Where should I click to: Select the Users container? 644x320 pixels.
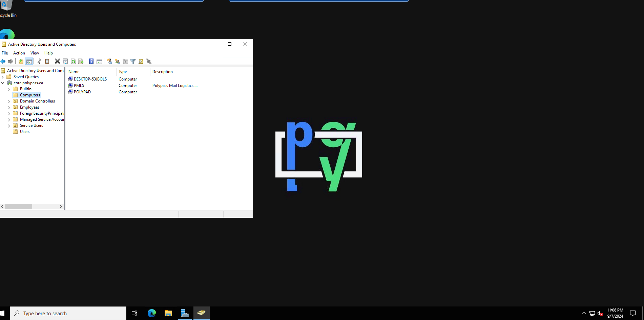click(24, 132)
